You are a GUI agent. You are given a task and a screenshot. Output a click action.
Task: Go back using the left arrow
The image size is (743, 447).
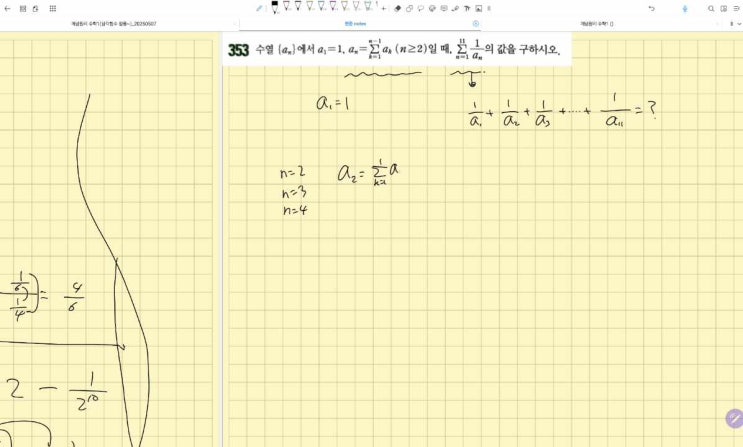8,8
